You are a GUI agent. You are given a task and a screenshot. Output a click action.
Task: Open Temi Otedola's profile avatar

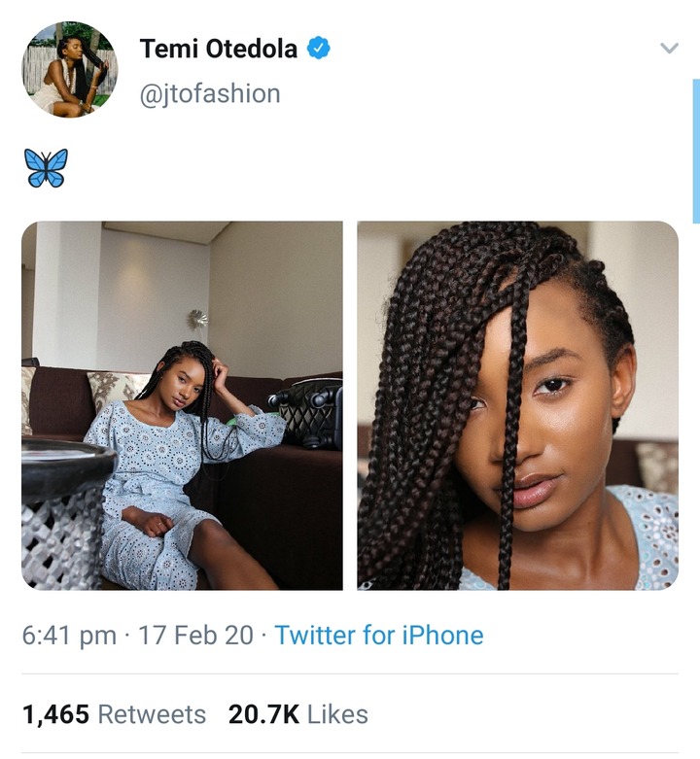[70, 69]
